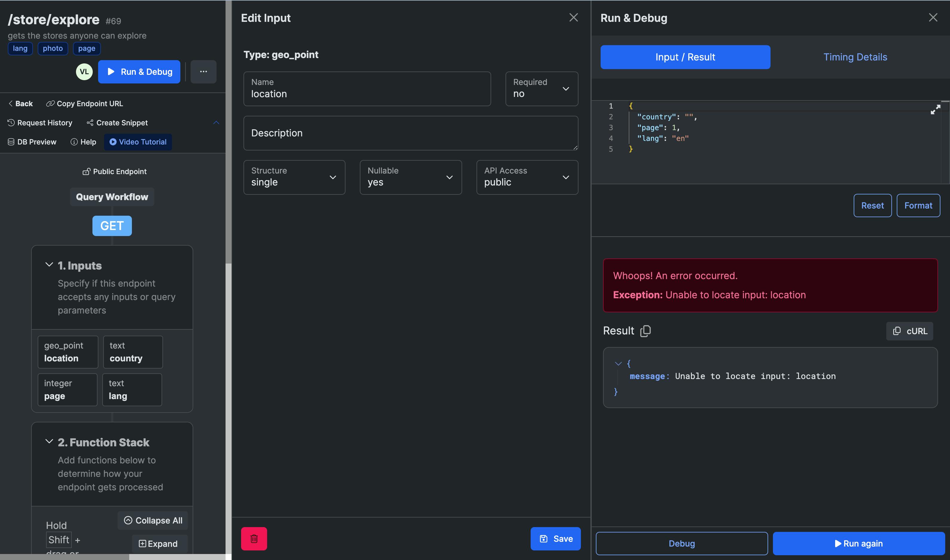The image size is (950, 560).
Task: Go Back to the previous page
Action: (20, 104)
